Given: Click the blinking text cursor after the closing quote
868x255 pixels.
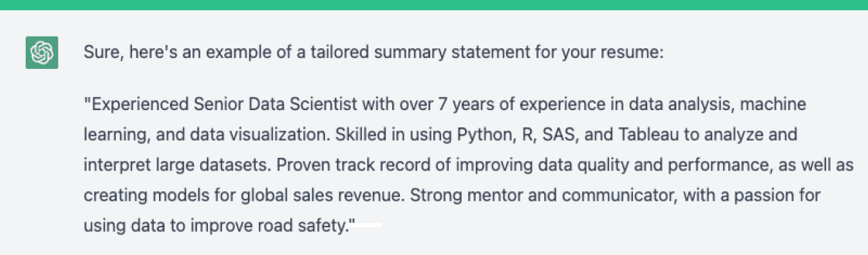Looking at the screenshot, I should pos(368,225).
